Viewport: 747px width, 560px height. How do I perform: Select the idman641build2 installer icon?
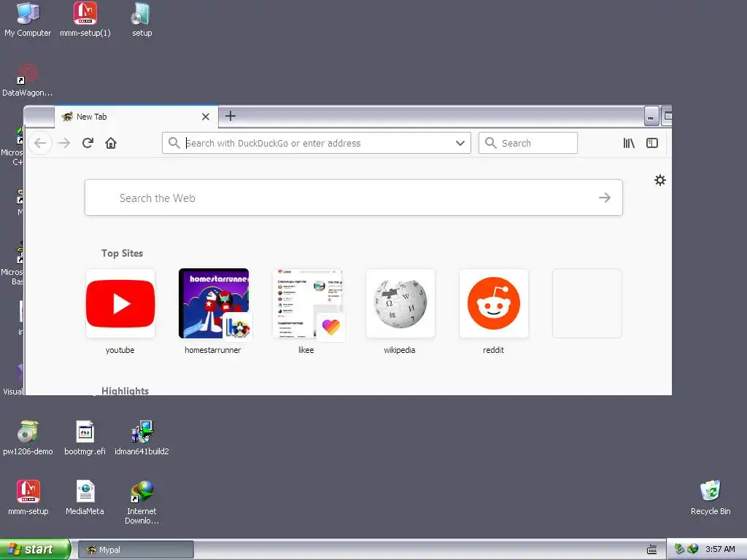click(x=142, y=438)
